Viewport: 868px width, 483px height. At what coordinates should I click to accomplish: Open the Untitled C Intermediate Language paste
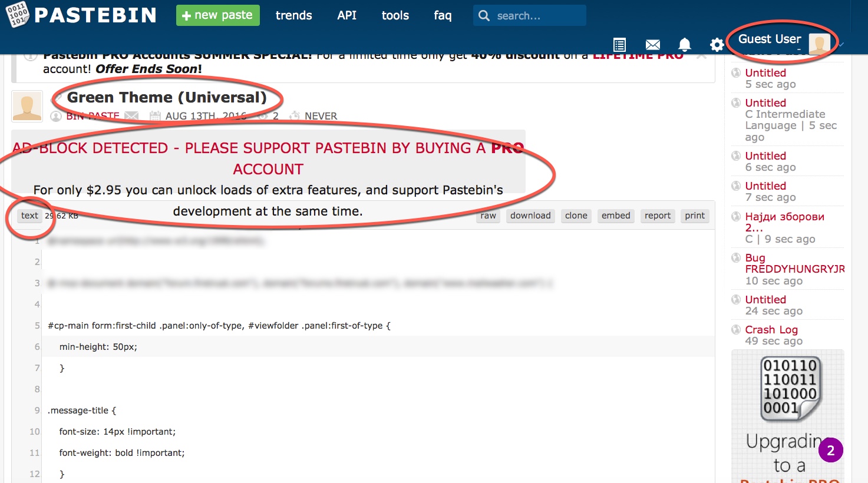(x=765, y=103)
